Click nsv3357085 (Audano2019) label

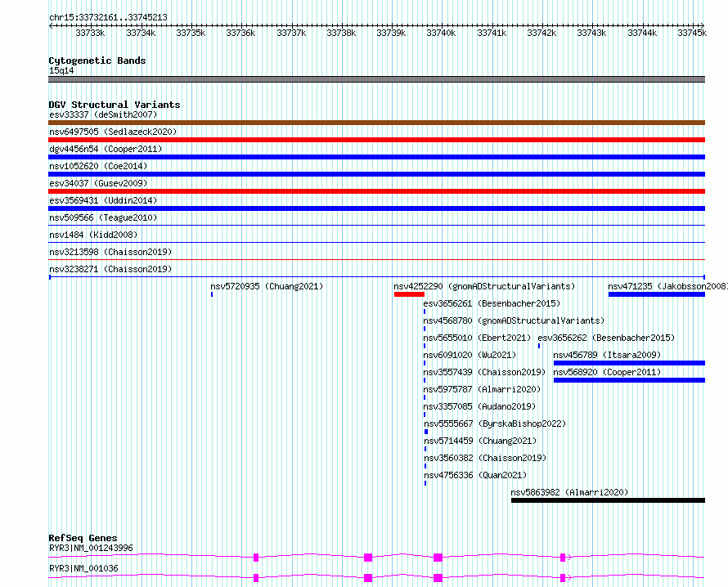(x=479, y=406)
